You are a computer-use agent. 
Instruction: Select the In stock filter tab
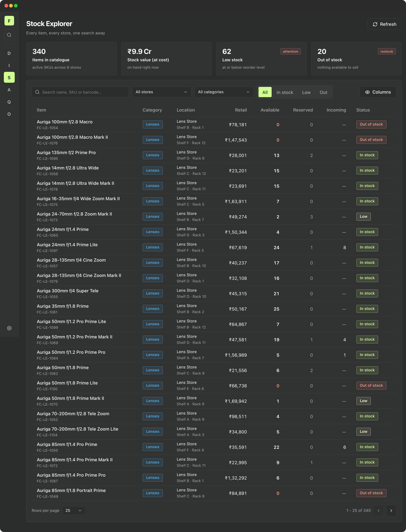[x=285, y=92]
